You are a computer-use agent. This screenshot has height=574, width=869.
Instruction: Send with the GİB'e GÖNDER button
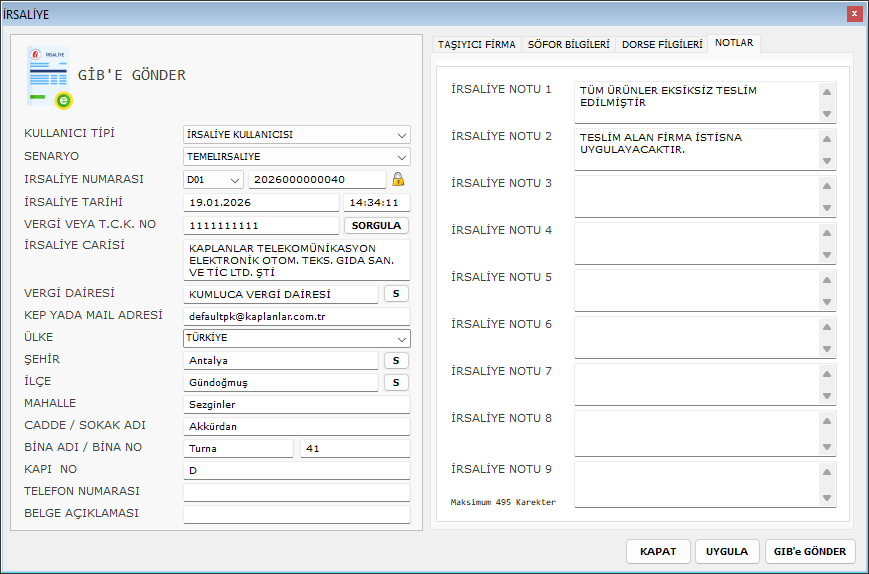click(809, 551)
